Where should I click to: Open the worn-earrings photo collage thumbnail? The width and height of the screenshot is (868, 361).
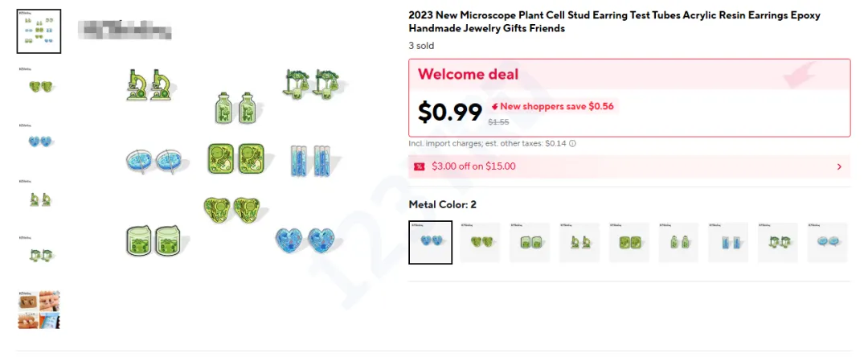coord(39,310)
